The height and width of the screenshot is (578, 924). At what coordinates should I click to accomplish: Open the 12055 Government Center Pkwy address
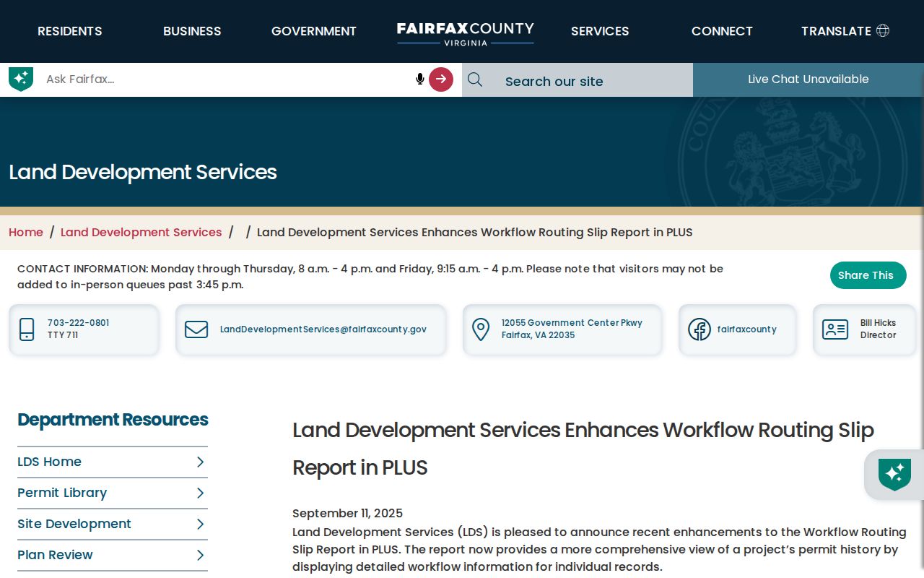point(572,329)
